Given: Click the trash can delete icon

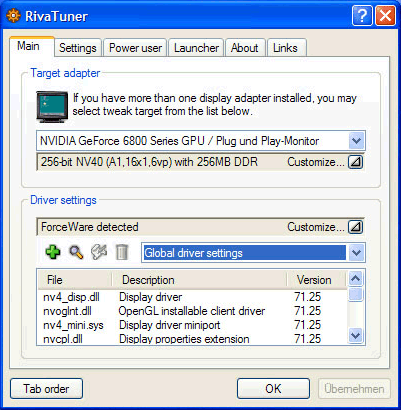Looking at the screenshot, I should point(122,252).
